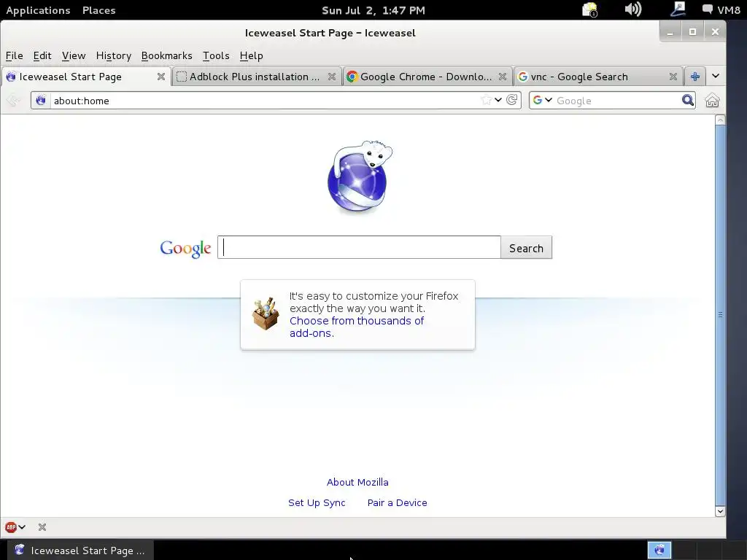Image resolution: width=747 pixels, height=560 pixels.
Task: Focus the start page Google search field
Action: click(x=359, y=248)
